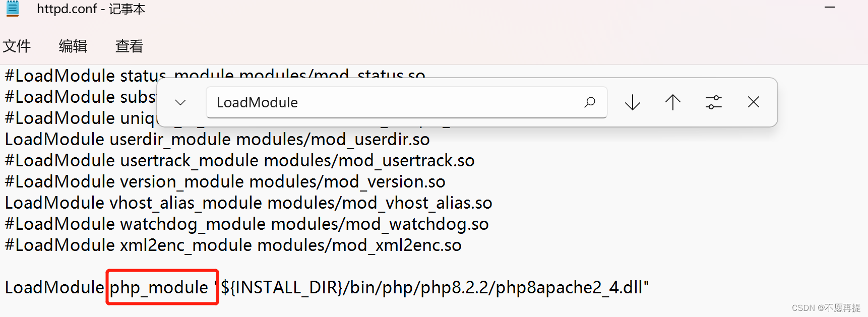868x317 pixels.
Task: Place cursor on the mod_userdir.so line
Action: tap(217, 139)
